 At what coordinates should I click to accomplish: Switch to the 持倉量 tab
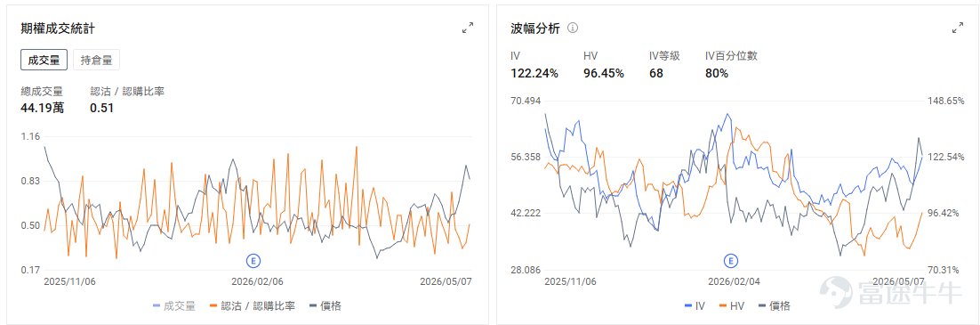(96, 61)
